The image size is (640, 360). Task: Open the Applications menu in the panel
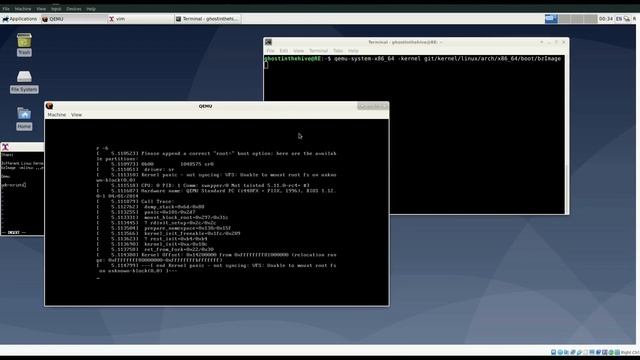point(20,19)
